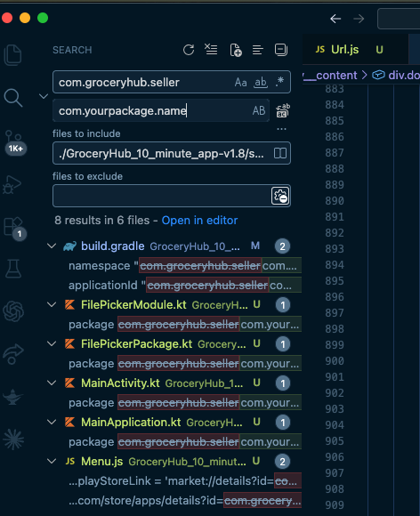420x516 pixels.
Task: Toggle Use Regular Expression option
Action: pos(279,81)
